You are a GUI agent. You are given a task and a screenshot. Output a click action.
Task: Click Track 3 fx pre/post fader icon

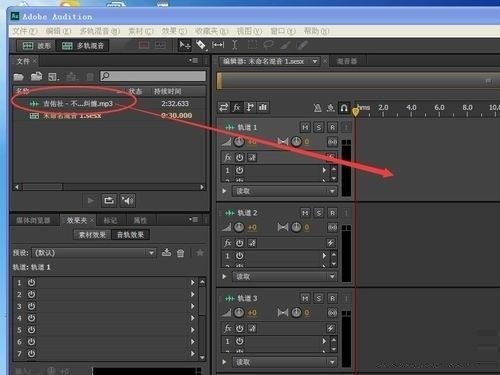click(252, 329)
